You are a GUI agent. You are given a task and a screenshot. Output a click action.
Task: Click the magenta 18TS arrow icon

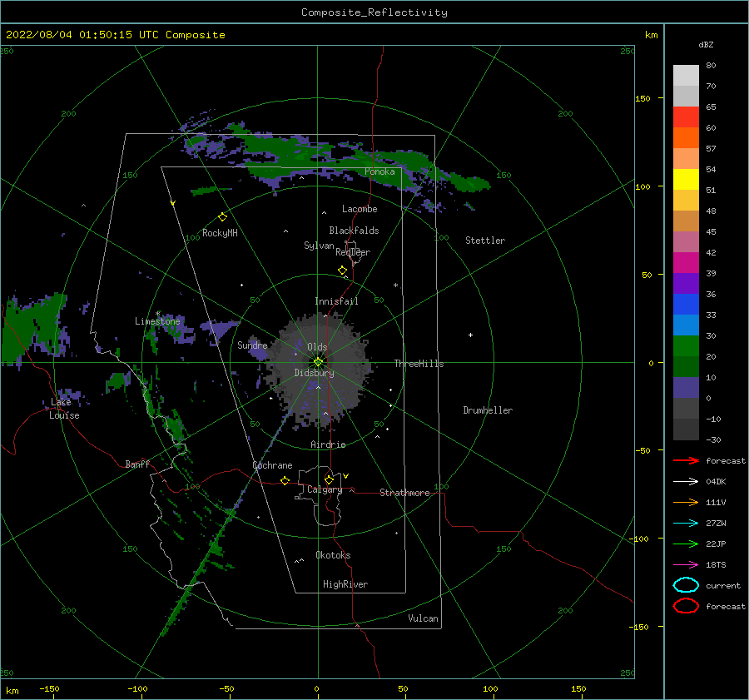[x=686, y=565]
